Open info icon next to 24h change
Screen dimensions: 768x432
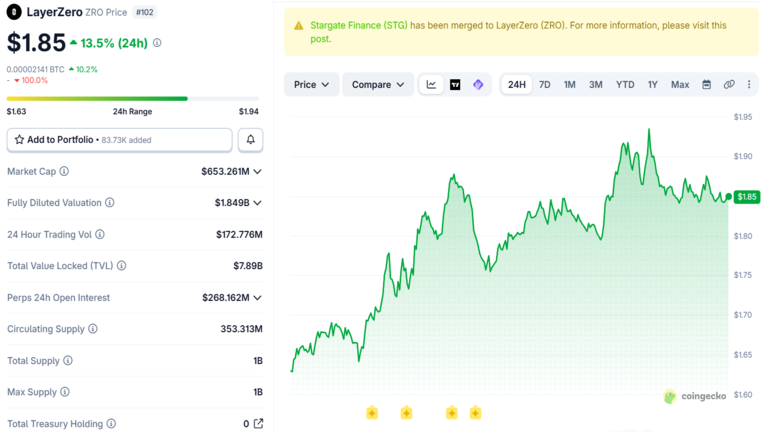157,43
